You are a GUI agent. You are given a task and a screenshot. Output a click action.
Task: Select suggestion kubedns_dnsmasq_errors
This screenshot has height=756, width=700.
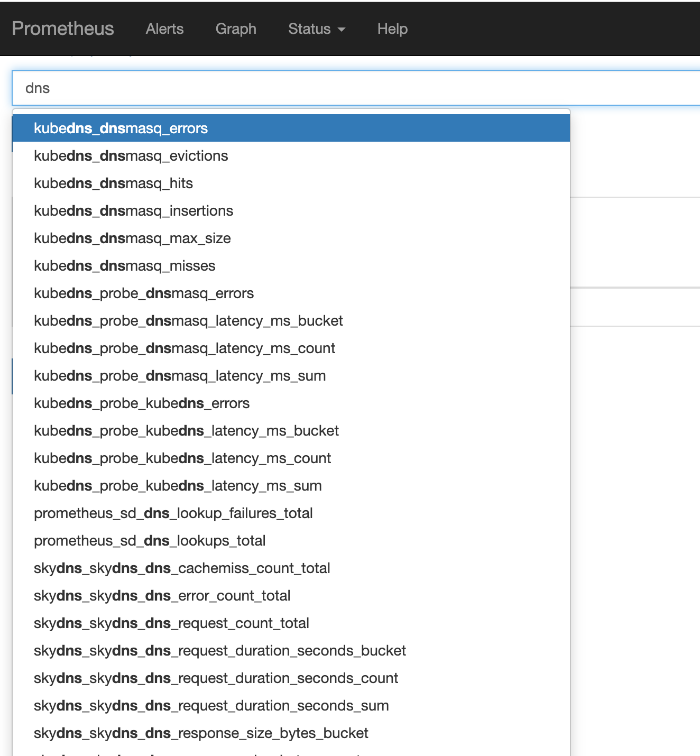click(291, 128)
